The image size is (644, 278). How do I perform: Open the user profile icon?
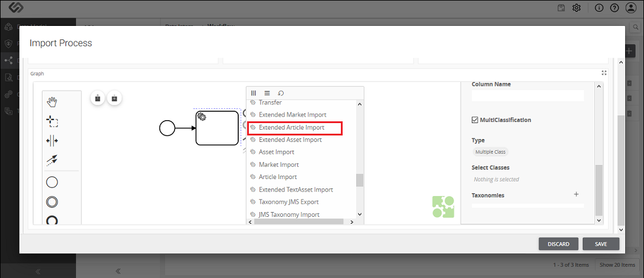630,8
